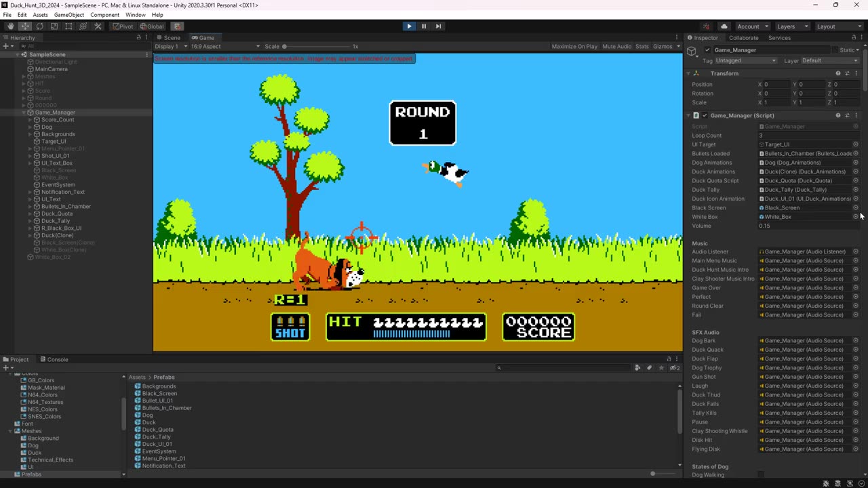The height and width of the screenshot is (488, 868).
Task: Open Game_Manager script context menu
Action: pyautogui.click(x=856, y=115)
